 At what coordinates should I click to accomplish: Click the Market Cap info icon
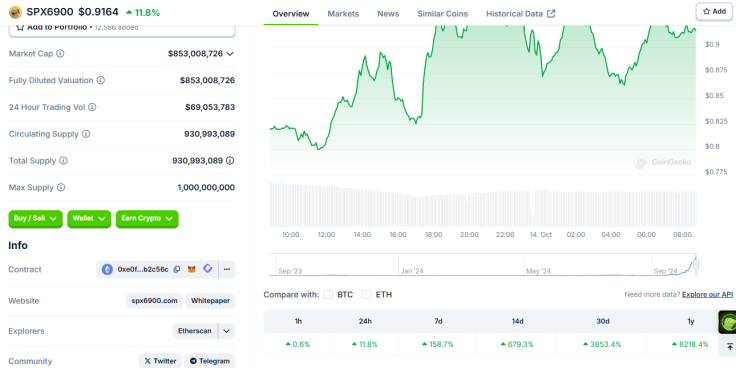tap(60, 54)
